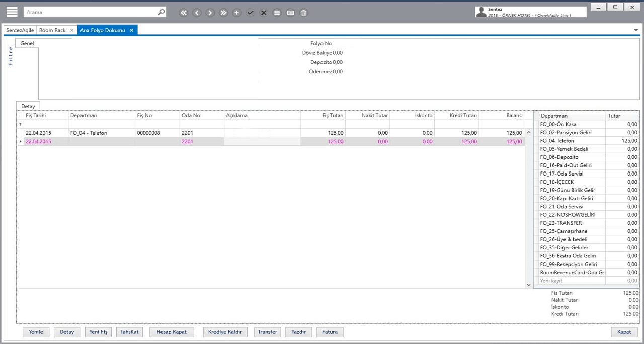
Task: Click the Hesap Kapat button
Action: pyautogui.click(x=172, y=332)
